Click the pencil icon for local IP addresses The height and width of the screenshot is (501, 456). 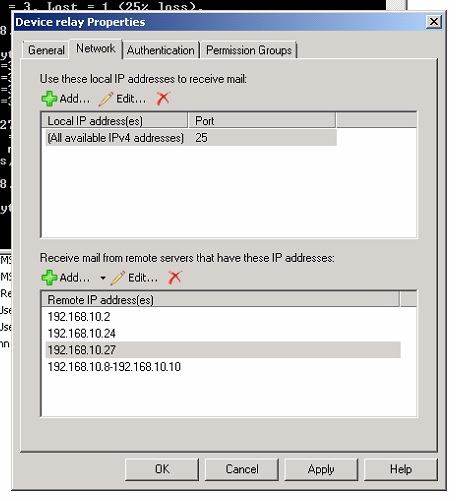[x=106, y=99]
